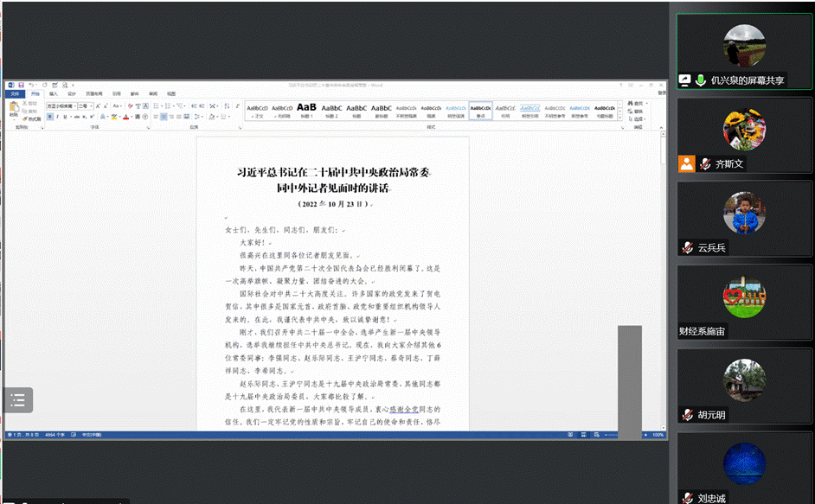Click the floating list menu icon at left

pyautogui.click(x=17, y=399)
